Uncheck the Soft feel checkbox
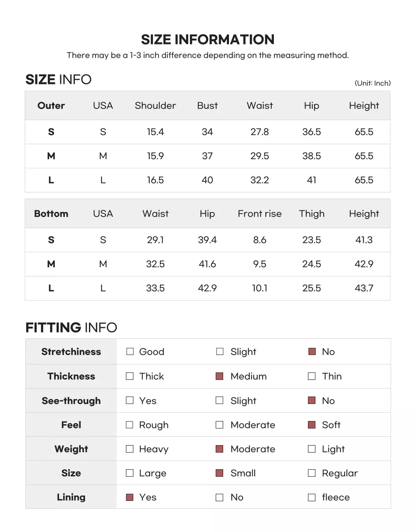This screenshot has width=416, height=532. 312,425
